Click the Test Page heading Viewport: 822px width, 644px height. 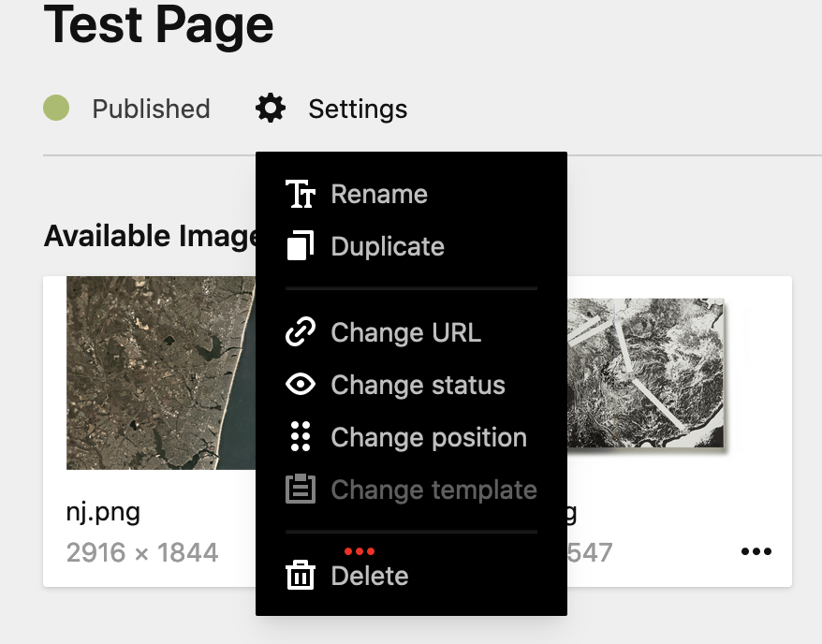coord(157,26)
